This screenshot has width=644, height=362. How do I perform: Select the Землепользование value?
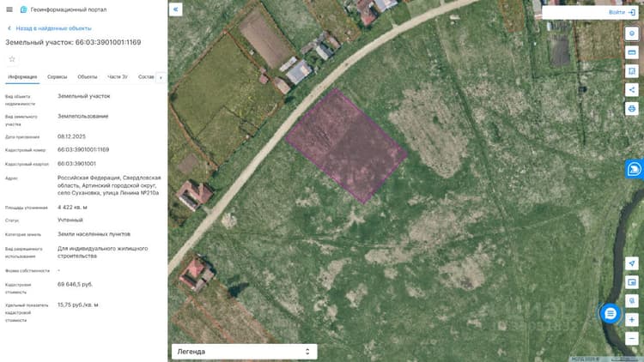pyautogui.click(x=83, y=116)
